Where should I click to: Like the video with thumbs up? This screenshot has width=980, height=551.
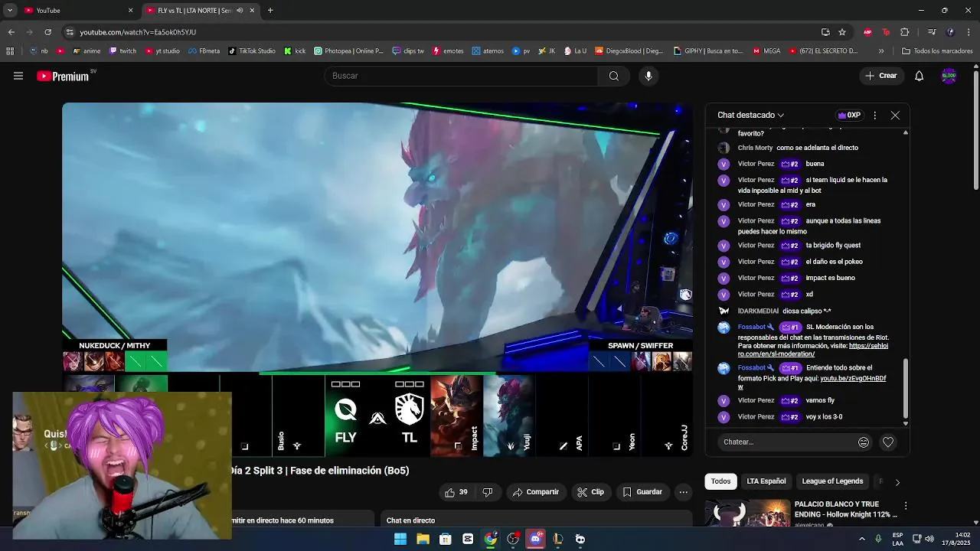tap(456, 492)
